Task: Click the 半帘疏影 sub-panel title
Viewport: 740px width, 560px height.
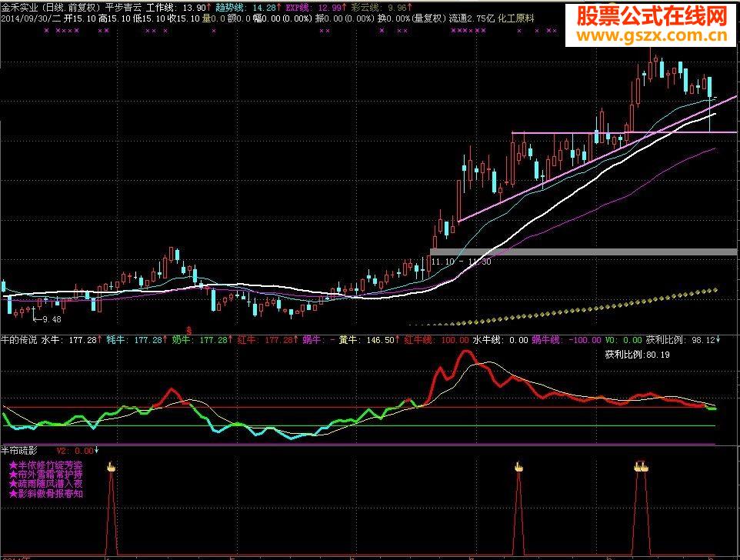Action: click(x=19, y=451)
